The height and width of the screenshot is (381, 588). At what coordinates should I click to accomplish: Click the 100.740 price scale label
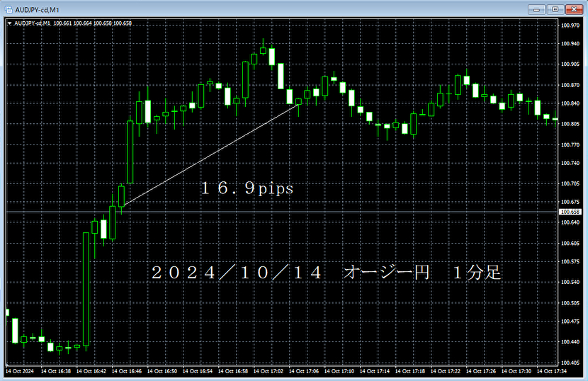coord(570,163)
